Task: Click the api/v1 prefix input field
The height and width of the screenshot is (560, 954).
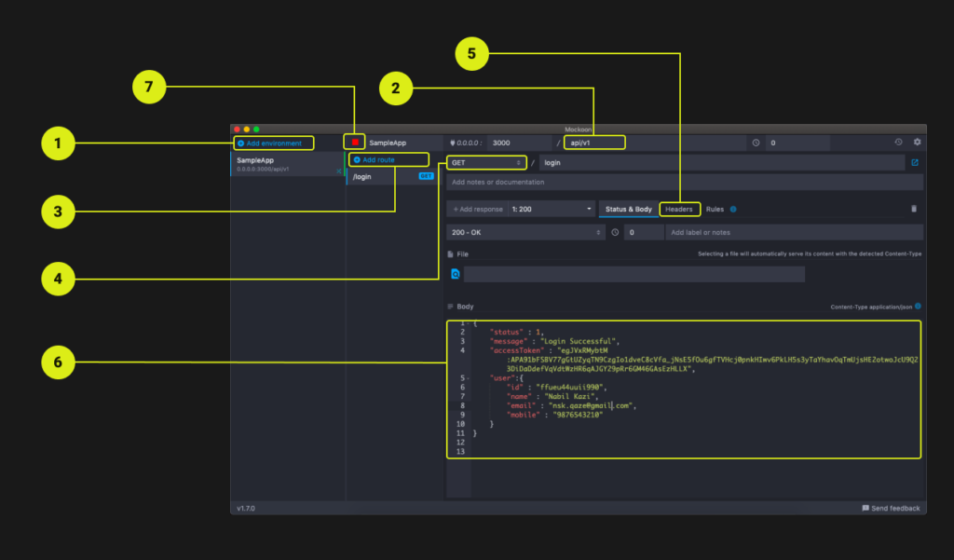Action: 593,142
